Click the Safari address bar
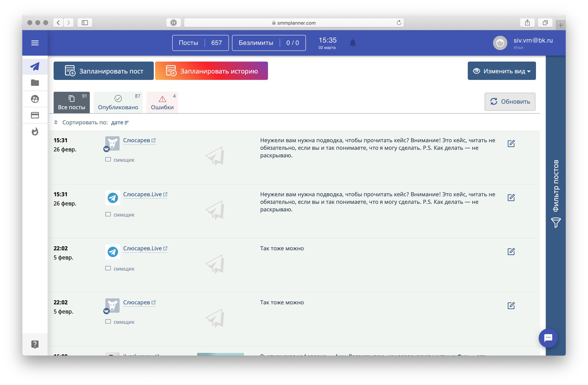Image resolution: width=588 pixels, height=385 pixels. (x=293, y=23)
